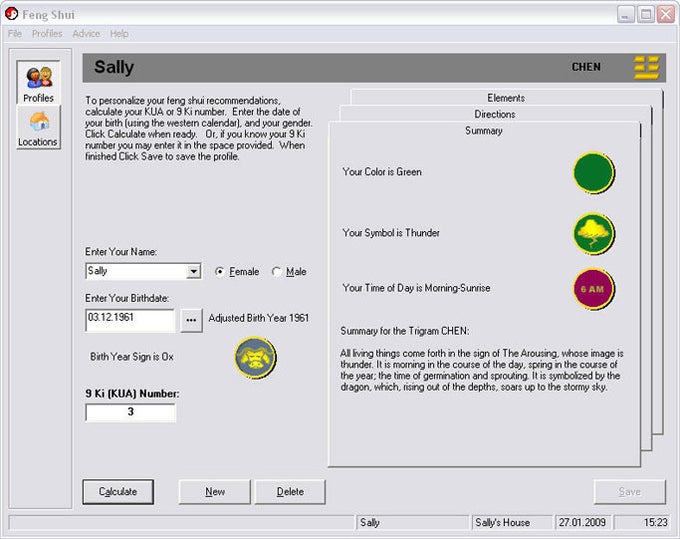The height and width of the screenshot is (539, 680).
Task: Select the Summary tab
Action: coord(484,131)
